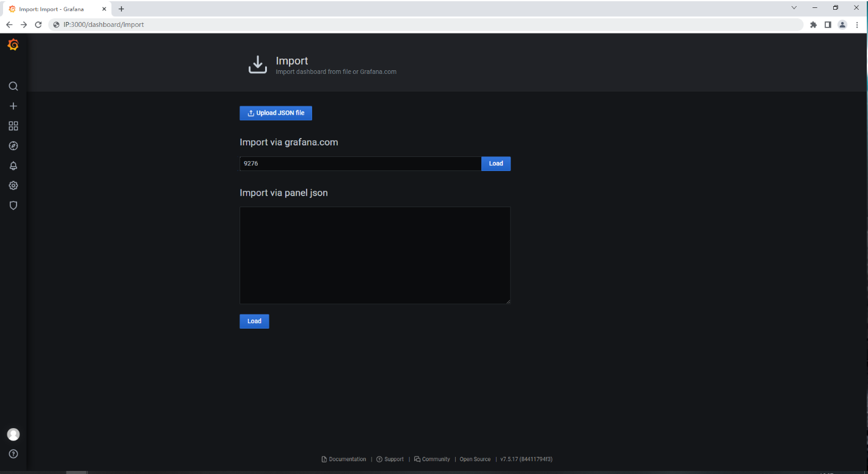Image resolution: width=868 pixels, height=474 pixels.
Task: Open the Server Admin shield icon
Action: (x=13, y=206)
